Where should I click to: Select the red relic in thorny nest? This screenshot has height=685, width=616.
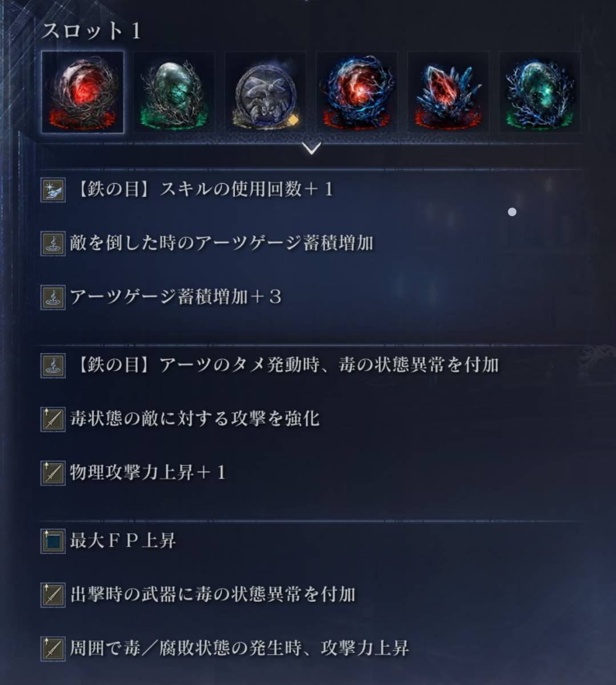coord(83,92)
